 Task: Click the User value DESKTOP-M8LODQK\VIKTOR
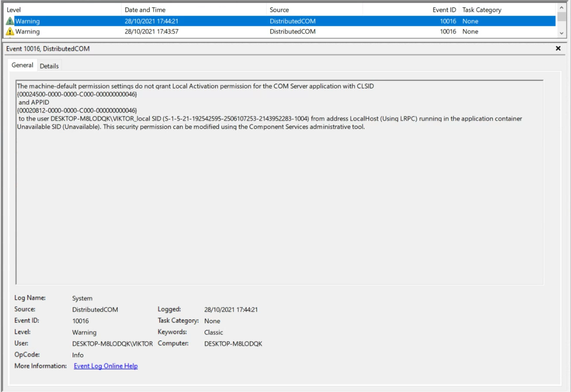112,344
